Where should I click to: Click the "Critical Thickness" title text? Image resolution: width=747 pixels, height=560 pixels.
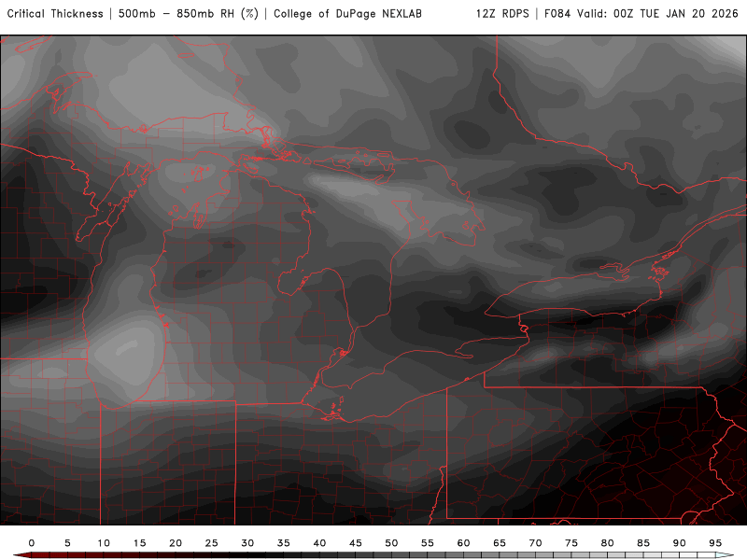click(x=55, y=14)
